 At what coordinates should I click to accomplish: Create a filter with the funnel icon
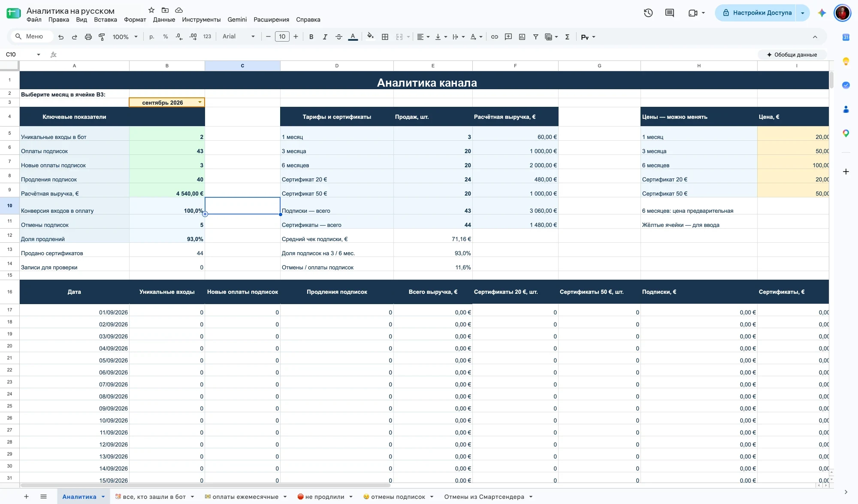536,37
